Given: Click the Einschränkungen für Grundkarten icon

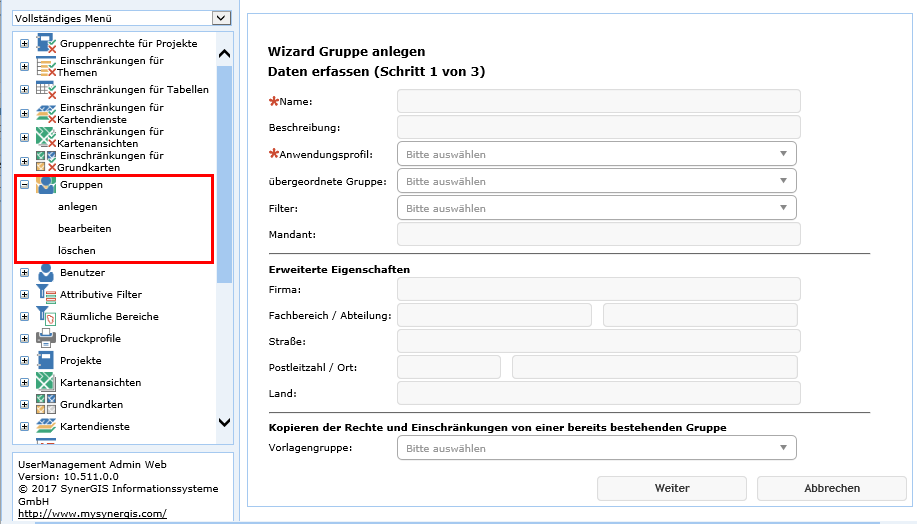Looking at the screenshot, I should pyautogui.click(x=46, y=161).
